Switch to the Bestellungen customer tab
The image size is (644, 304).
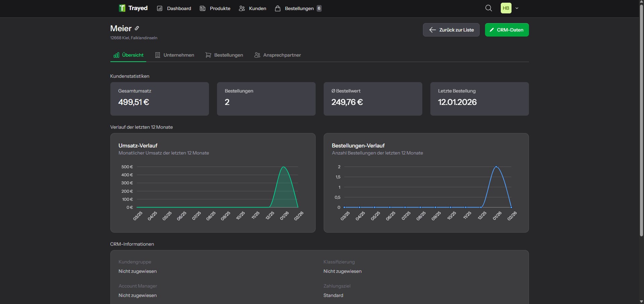(x=224, y=55)
